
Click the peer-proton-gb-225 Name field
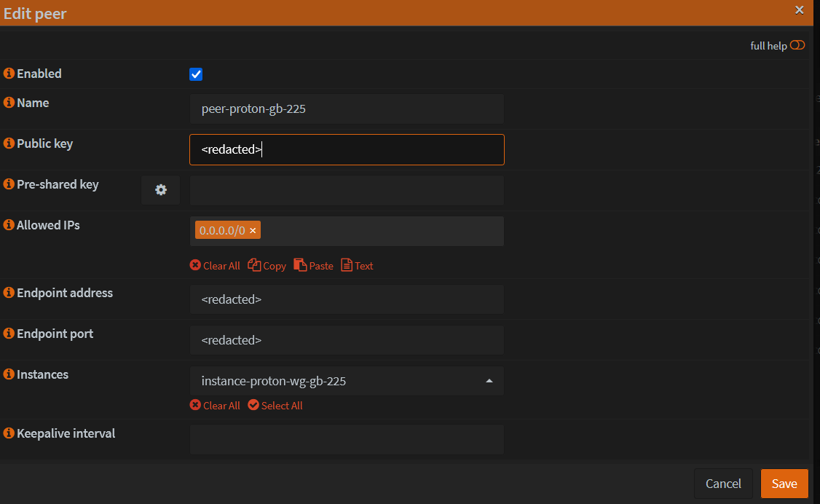click(x=346, y=109)
